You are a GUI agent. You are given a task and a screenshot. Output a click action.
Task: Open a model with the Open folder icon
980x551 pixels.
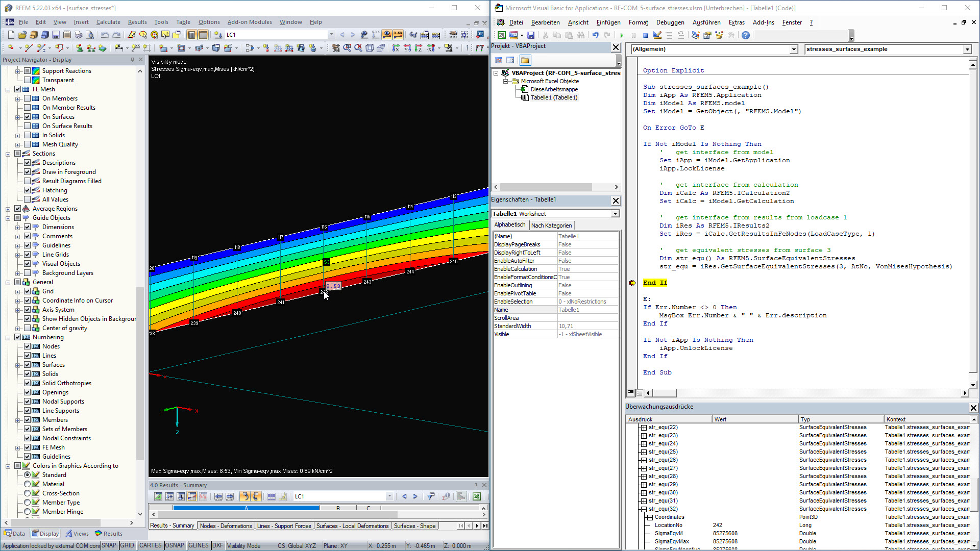click(x=21, y=35)
